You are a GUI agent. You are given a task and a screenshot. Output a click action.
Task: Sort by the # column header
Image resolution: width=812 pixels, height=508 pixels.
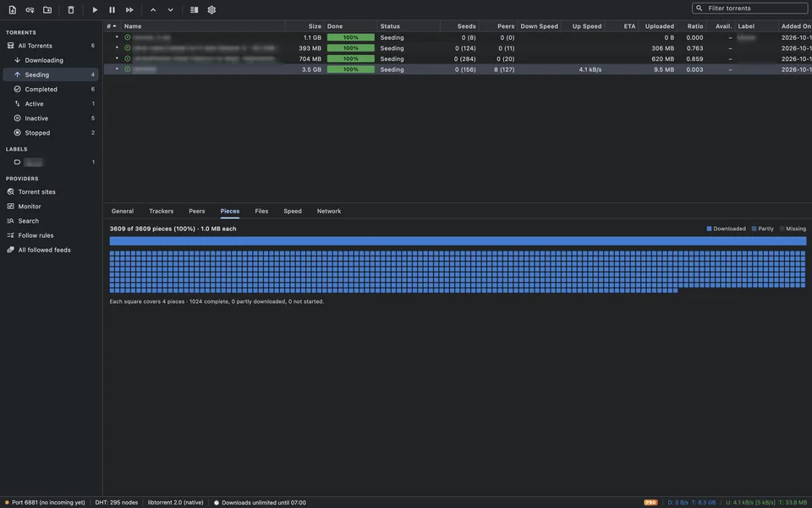[112, 26]
